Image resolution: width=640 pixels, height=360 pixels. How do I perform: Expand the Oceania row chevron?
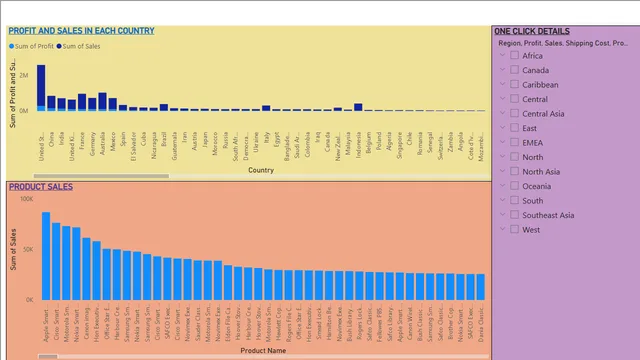pos(502,185)
